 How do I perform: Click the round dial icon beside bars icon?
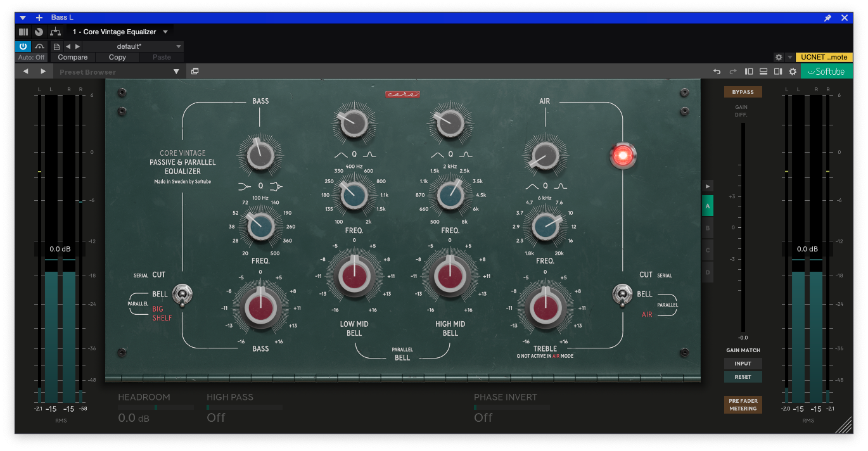click(x=39, y=32)
